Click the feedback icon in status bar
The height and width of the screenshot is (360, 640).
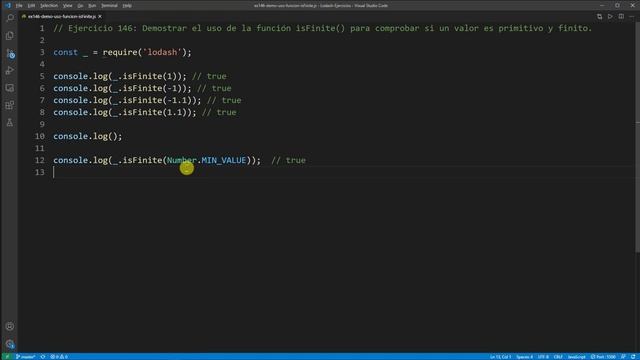[x=623, y=357]
